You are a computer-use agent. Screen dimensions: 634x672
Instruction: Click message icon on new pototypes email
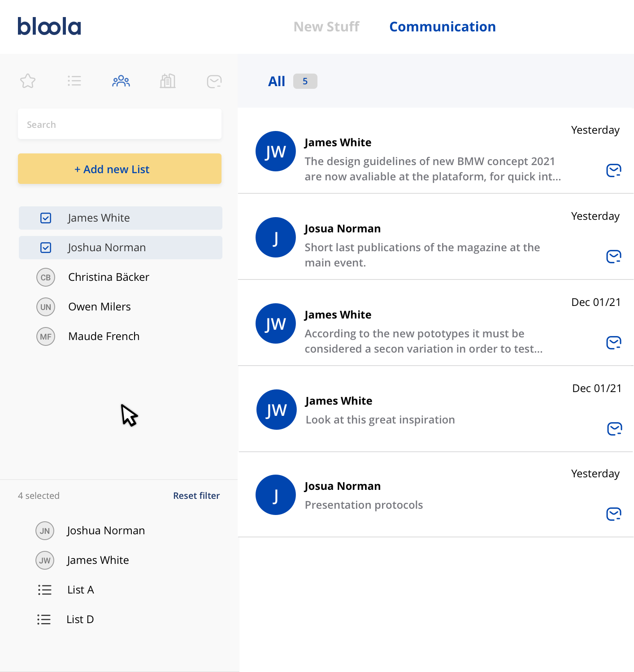(614, 343)
